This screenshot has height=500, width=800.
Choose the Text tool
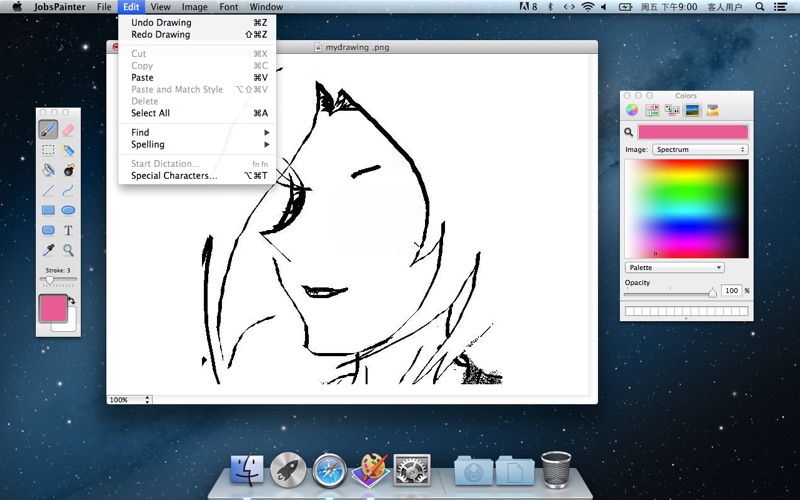point(68,230)
